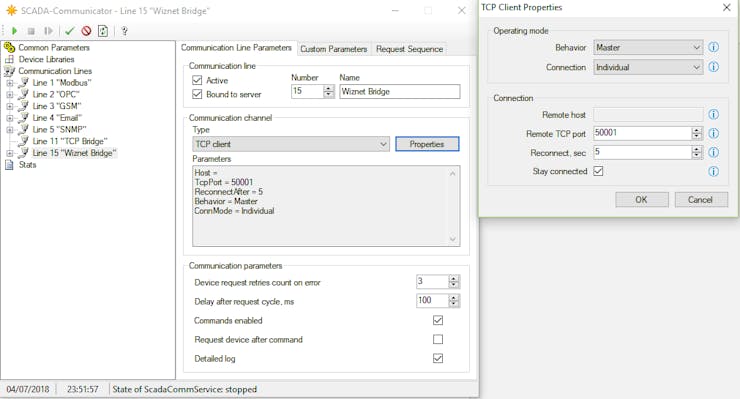Viewport: 740px width, 399px height.
Task: Switch to the Custom Parameters tab
Action: coord(334,49)
